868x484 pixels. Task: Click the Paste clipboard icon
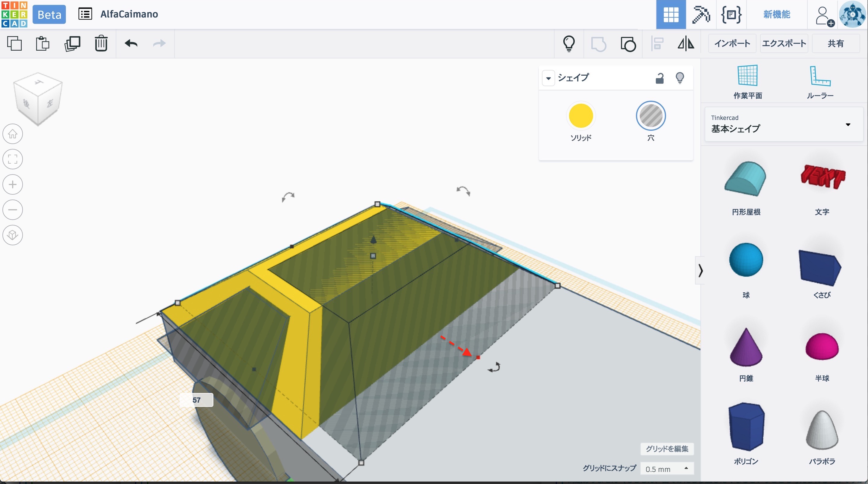point(42,43)
